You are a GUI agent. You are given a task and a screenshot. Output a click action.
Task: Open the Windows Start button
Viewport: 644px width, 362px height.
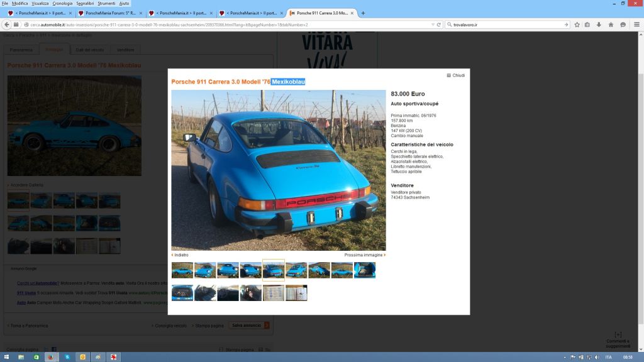pos(6,357)
